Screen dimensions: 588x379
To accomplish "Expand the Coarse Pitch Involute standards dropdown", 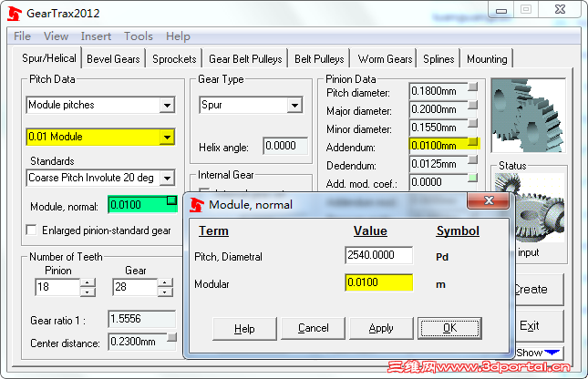I will tap(167, 178).
